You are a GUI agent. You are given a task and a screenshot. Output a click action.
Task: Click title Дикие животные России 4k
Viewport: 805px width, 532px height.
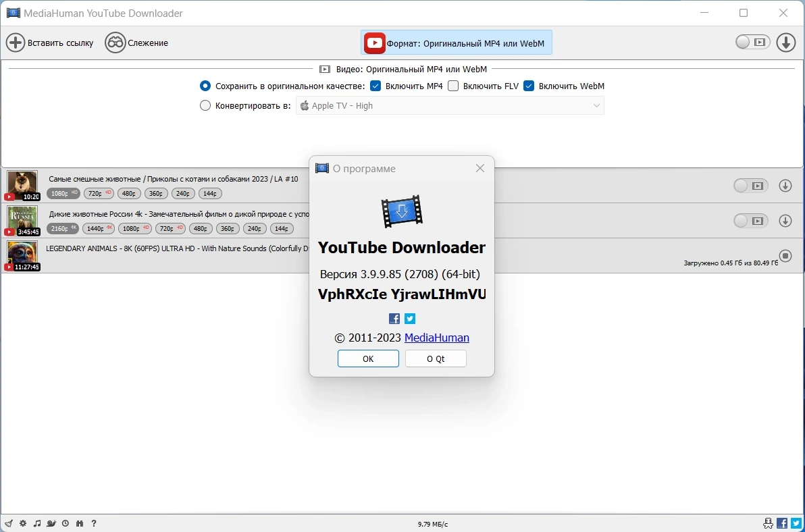(x=179, y=214)
